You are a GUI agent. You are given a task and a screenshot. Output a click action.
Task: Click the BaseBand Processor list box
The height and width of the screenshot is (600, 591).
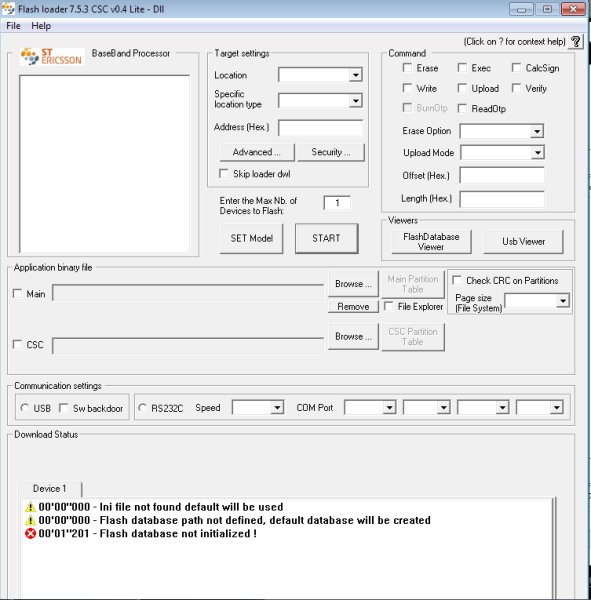(x=104, y=163)
